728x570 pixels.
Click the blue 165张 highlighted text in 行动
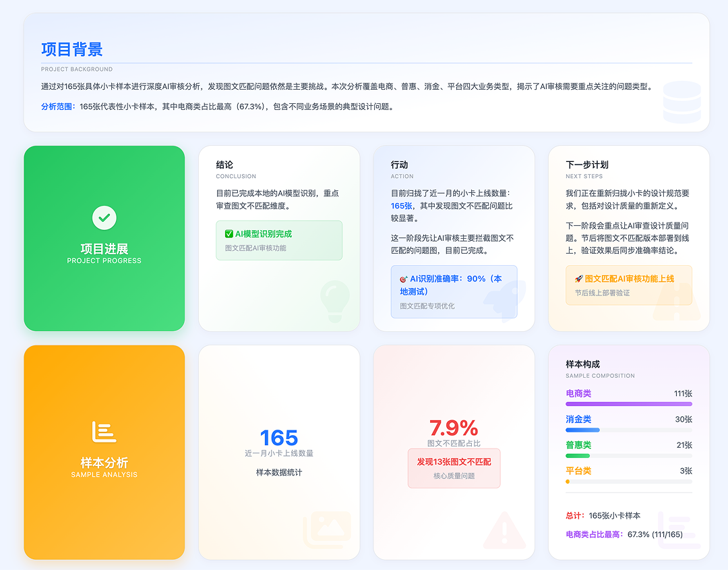pyautogui.click(x=402, y=206)
